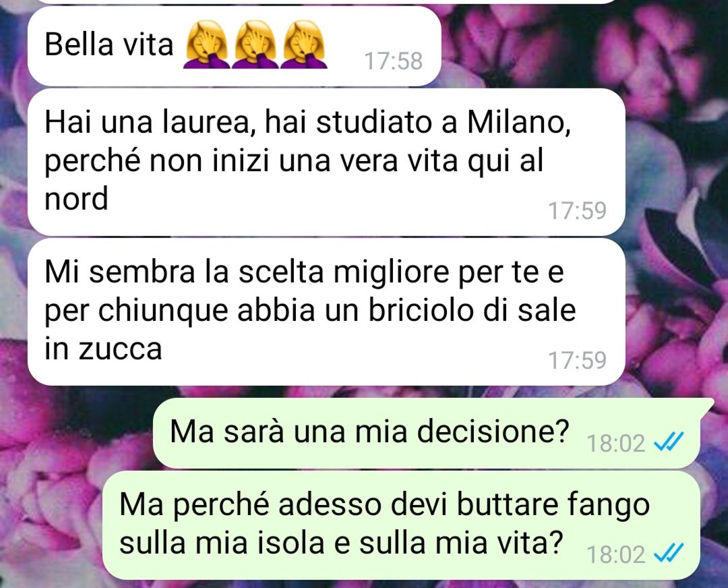Tap blue read ticks on 'buttare fango' message
Viewport: 728px width, 588px height.
669,553
